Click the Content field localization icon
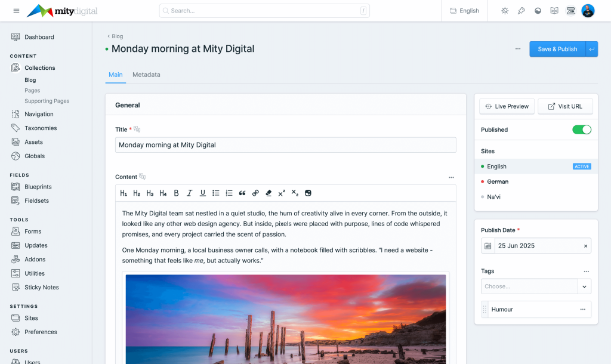Screen dimensions: 611x364 click(142, 177)
